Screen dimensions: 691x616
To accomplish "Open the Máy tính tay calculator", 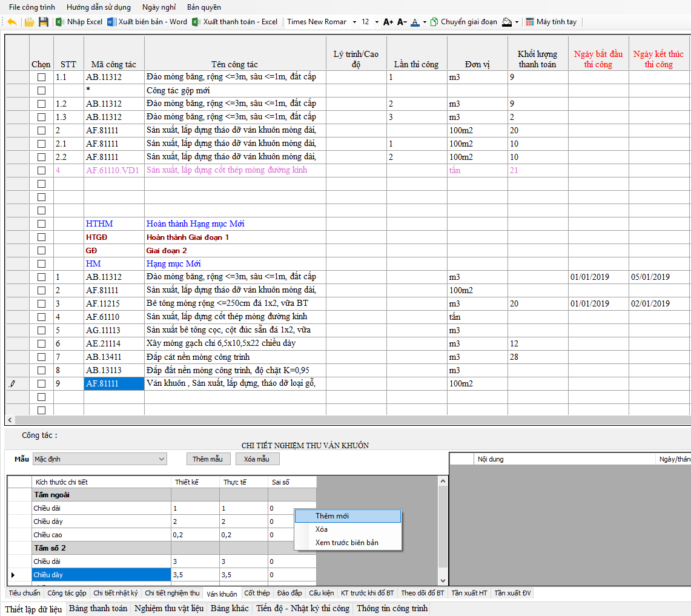I will coord(551,22).
